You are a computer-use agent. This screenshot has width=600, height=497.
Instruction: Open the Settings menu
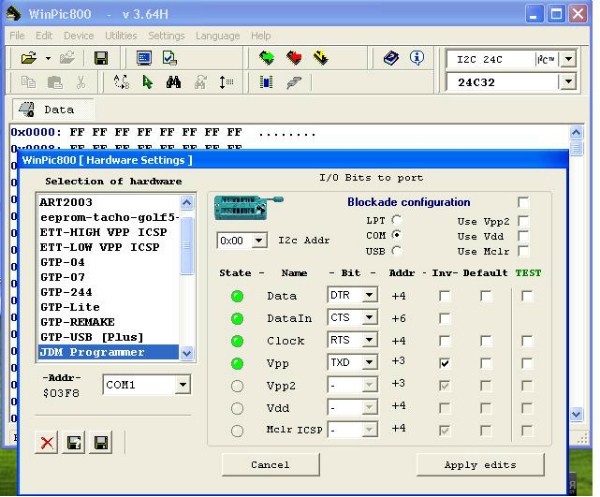pyautogui.click(x=166, y=36)
